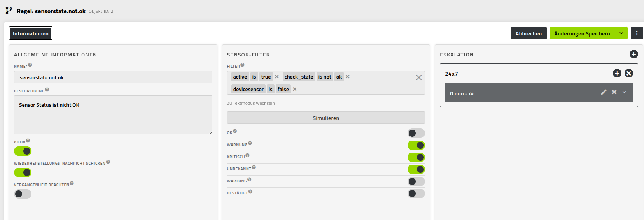Disable the Aktiv toggle
The width and height of the screenshot is (644, 220).
(23, 151)
